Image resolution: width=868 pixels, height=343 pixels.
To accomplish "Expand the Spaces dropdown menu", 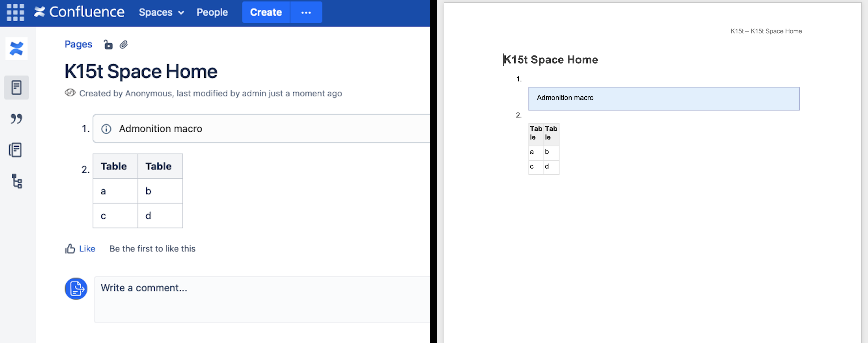I will click(161, 12).
